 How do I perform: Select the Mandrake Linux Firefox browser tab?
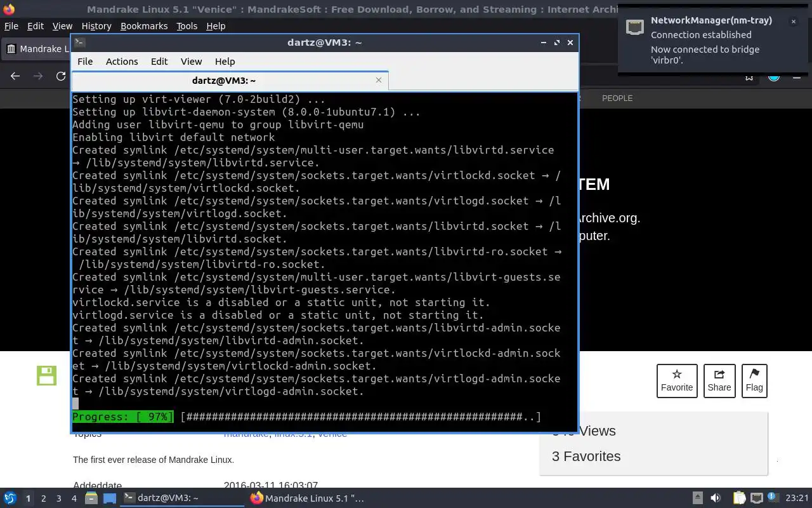(x=37, y=49)
